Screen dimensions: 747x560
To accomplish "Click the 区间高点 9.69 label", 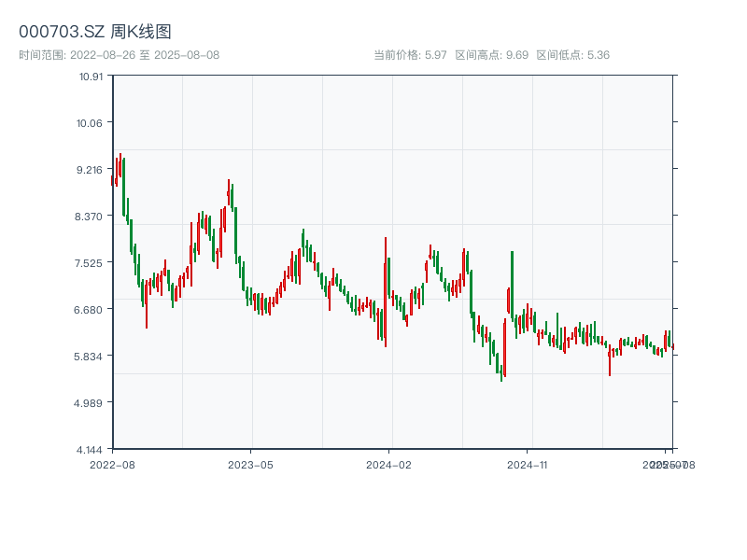I will [x=492, y=55].
